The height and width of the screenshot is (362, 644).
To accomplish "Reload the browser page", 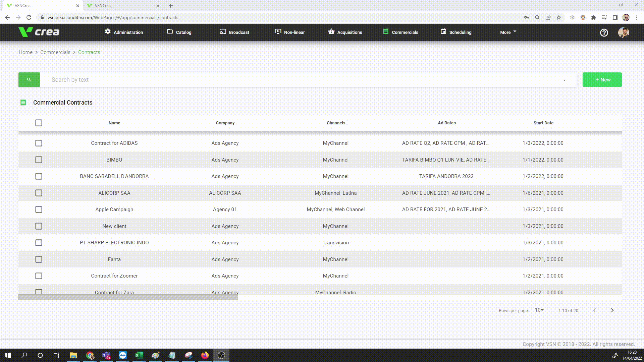I will 29,17.
